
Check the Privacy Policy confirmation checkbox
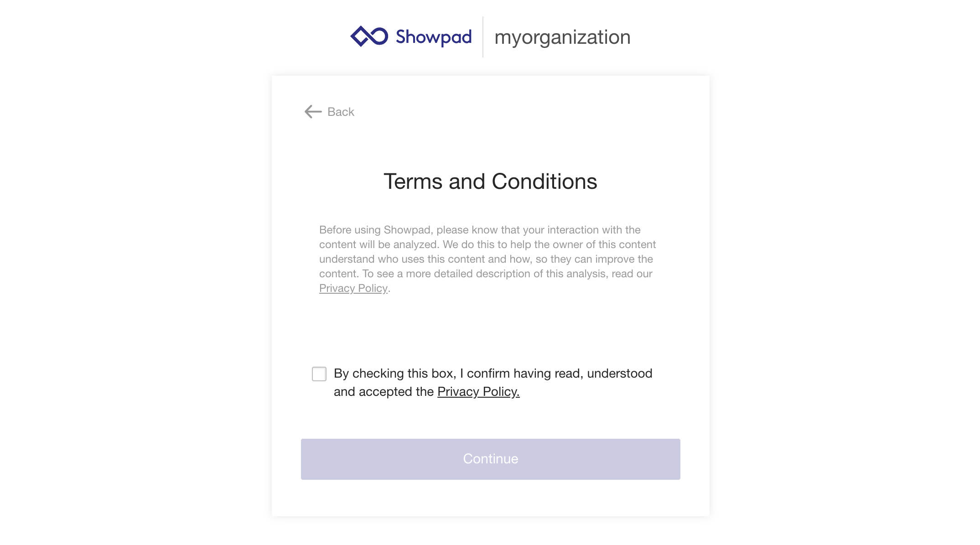pos(319,374)
